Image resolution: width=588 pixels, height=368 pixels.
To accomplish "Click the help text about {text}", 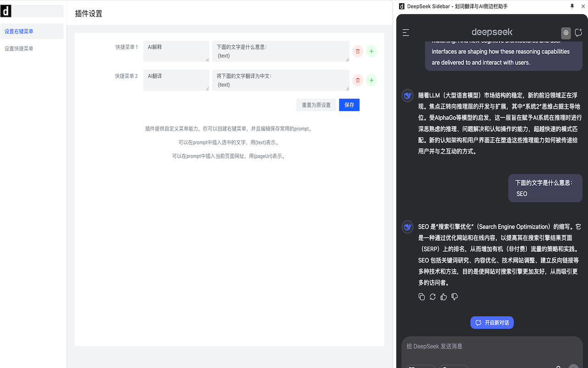I will point(229,143).
